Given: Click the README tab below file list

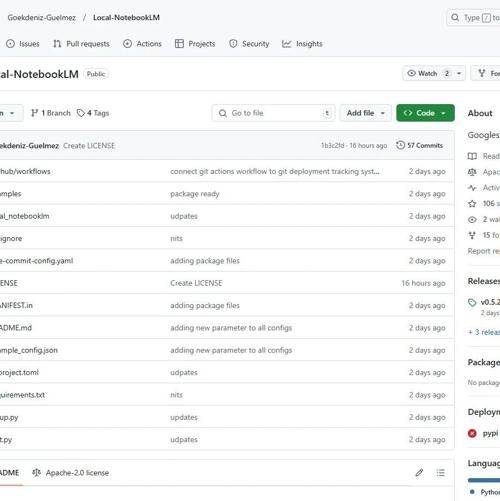Looking at the screenshot, I should [10, 473].
